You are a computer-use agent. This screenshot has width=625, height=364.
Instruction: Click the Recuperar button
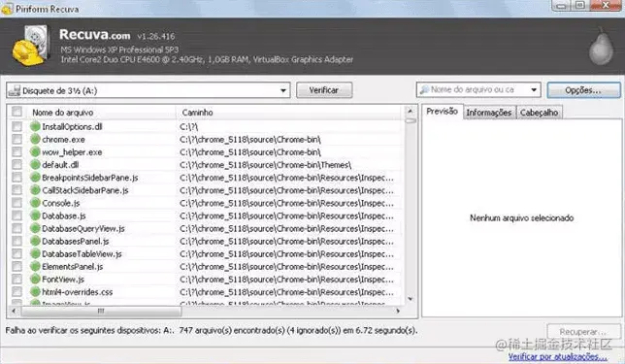[582, 331]
